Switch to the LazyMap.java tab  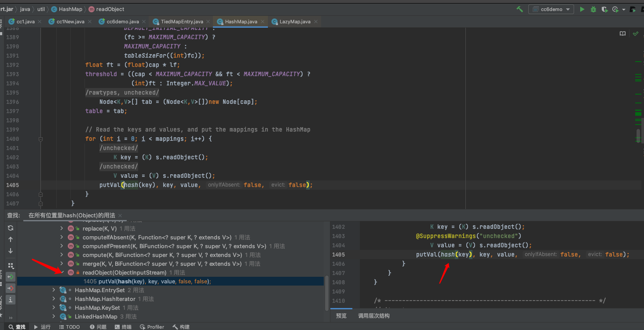tap(294, 22)
